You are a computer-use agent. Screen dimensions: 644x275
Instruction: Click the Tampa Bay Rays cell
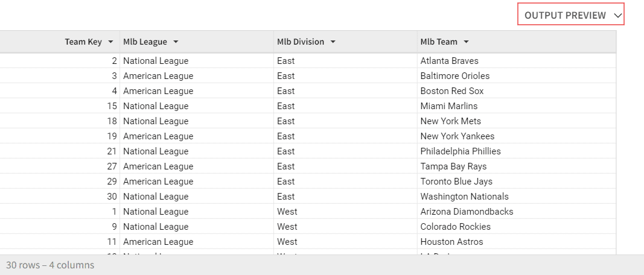tap(453, 166)
